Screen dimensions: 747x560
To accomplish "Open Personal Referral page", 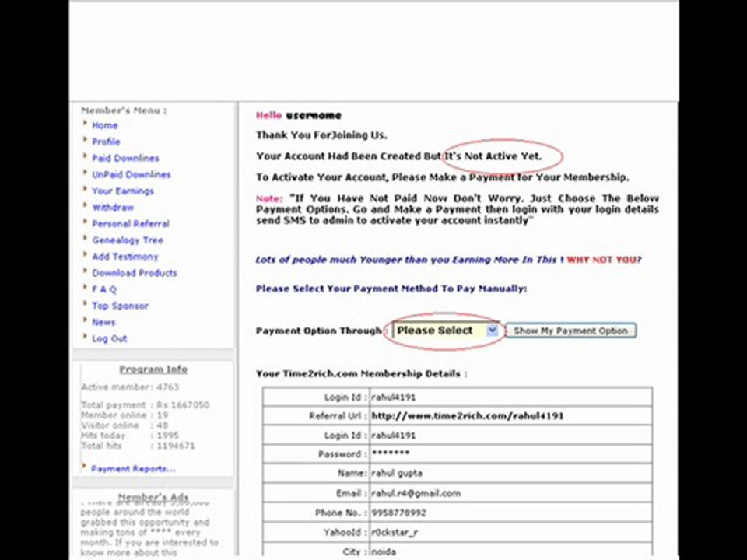I will tap(131, 224).
